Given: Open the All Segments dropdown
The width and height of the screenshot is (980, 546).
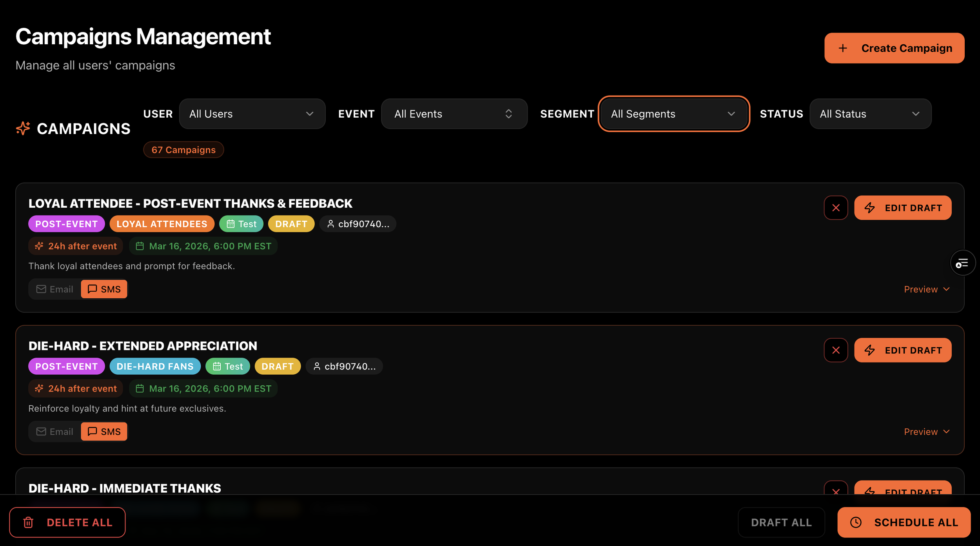Looking at the screenshot, I should tap(673, 114).
